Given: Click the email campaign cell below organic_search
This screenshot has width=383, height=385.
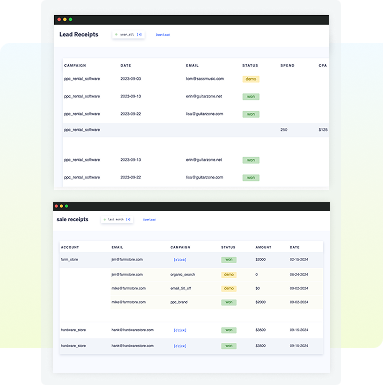Looking at the screenshot, I should tap(181, 288).
